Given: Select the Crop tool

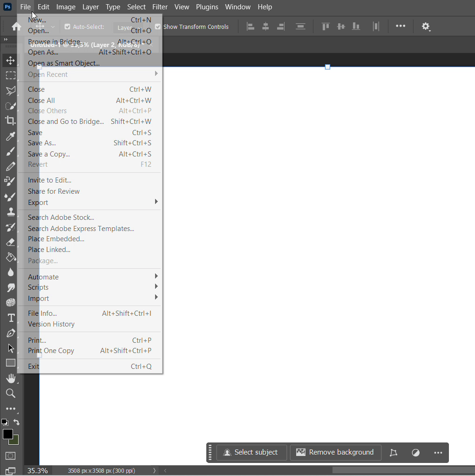Looking at the screenshot, I should coord(10,121).
